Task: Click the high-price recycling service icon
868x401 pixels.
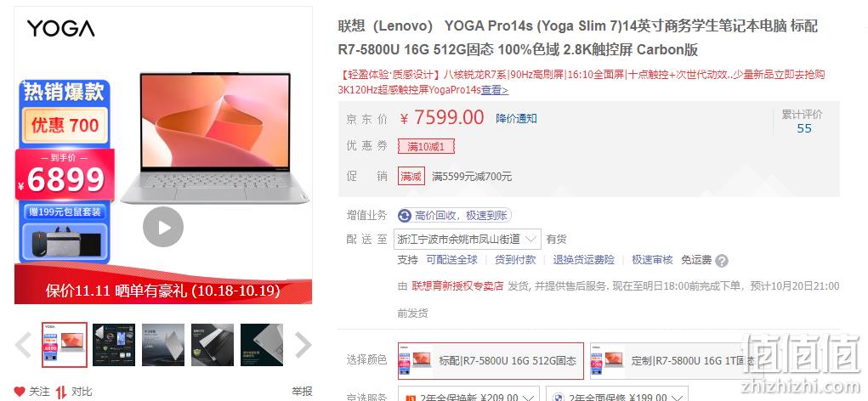Action: 405,216
